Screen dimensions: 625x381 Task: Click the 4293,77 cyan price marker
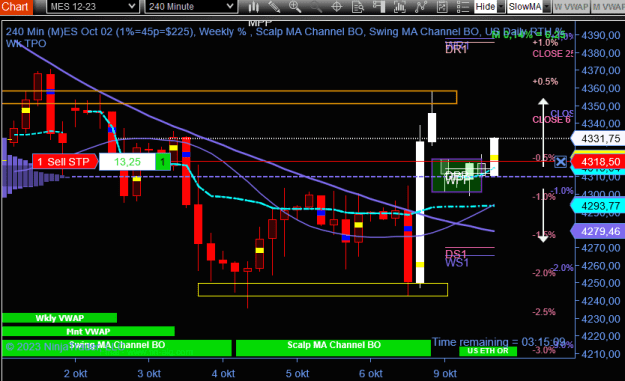click(x=598, y=206)
